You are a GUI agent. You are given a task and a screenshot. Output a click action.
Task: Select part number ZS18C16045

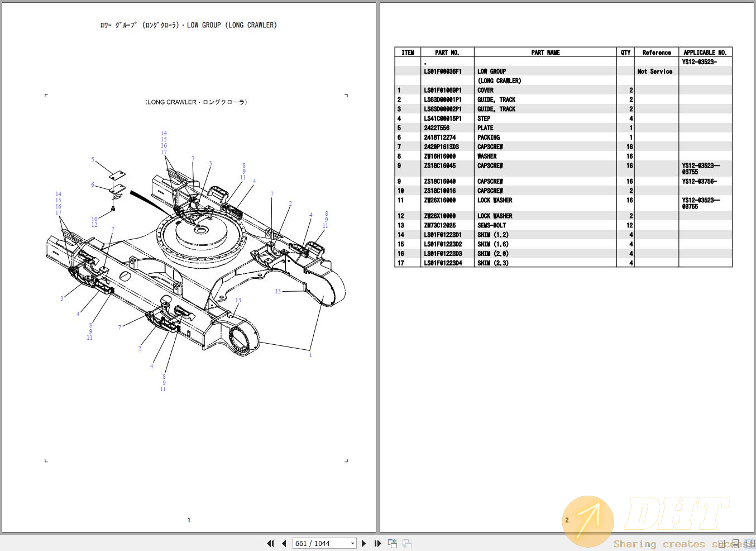[x=440, y=166]
